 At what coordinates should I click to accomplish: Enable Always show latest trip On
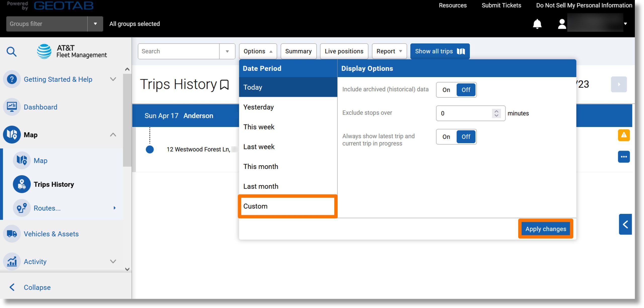point(446,137)
